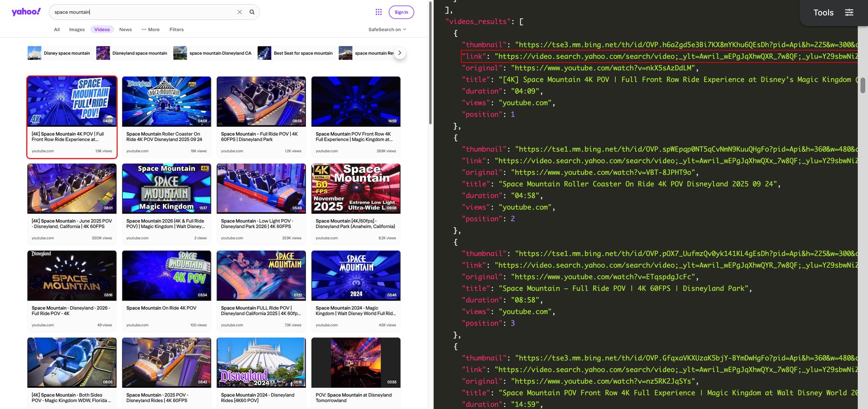This screenshot has width=868, height=409.
Task: Open Disneyland 2024 05:18 thumbnail
Action: click(261, 363)
